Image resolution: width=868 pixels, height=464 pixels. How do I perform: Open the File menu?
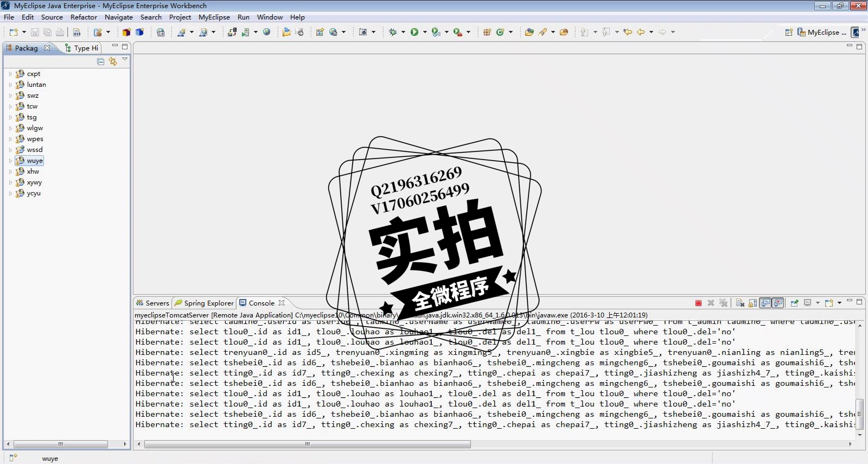(9, 17)
